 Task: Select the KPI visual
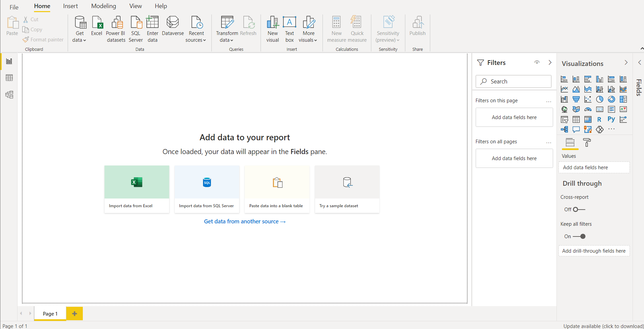623,109
